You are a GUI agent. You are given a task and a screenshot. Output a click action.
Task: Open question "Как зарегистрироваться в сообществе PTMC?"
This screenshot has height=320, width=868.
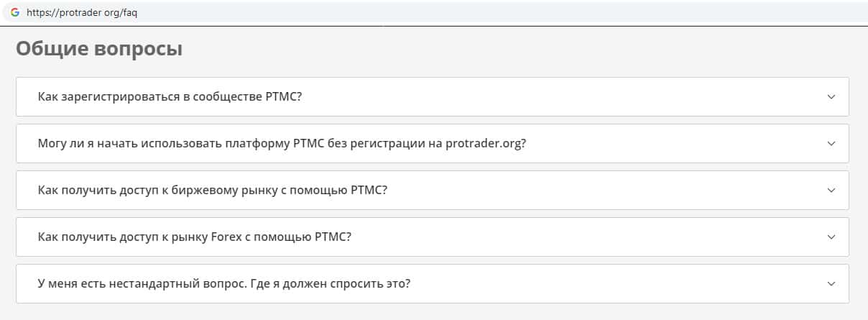pyautogui.click(x=170, y=96)
